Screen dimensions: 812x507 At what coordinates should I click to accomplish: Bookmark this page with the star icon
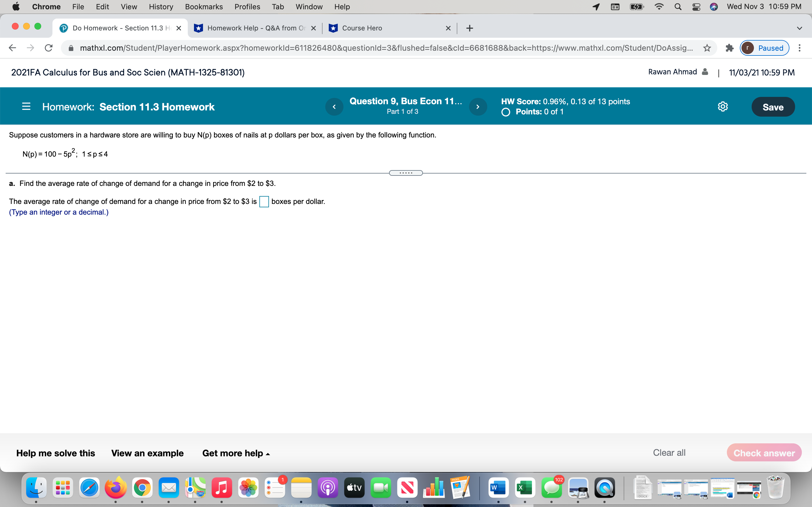tap(707, 48)
